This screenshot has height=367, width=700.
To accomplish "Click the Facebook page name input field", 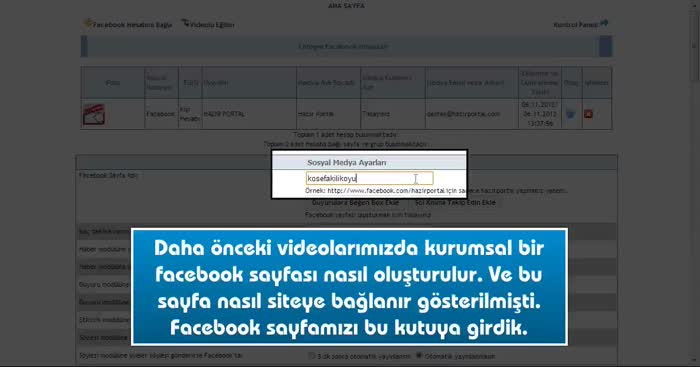I will point(369,178).
